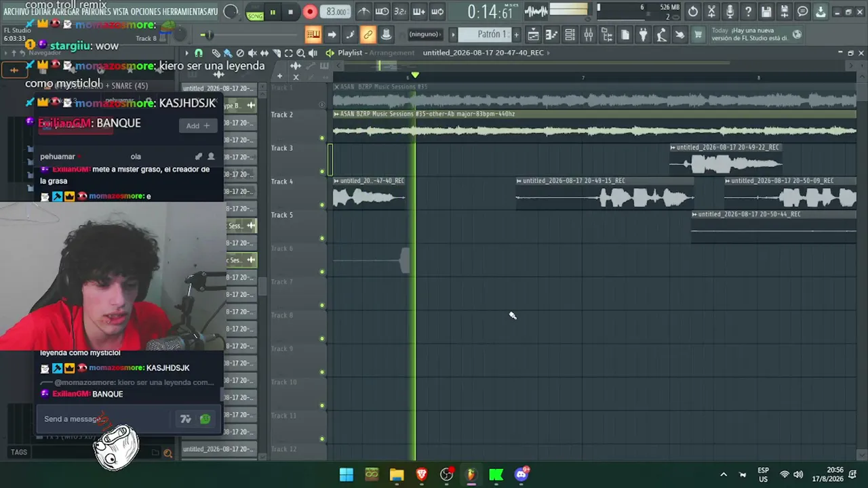Select the Draw pencil tool in Playlist

pyautogui.click(x=216, y=53)
